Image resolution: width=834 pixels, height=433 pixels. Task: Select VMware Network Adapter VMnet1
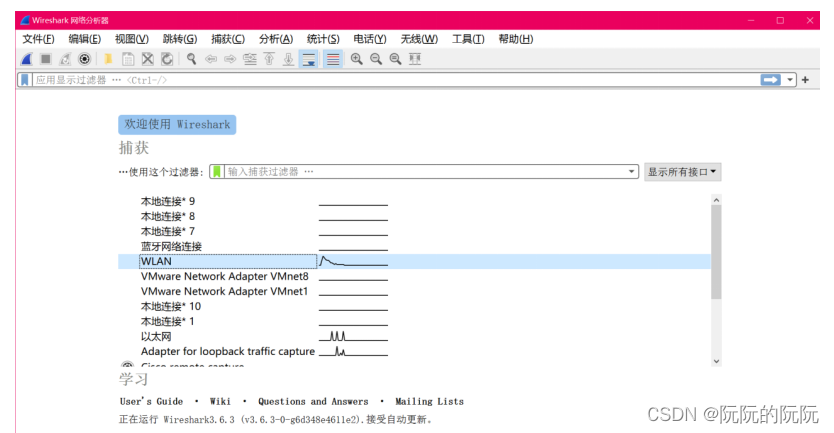coord(224,291)
